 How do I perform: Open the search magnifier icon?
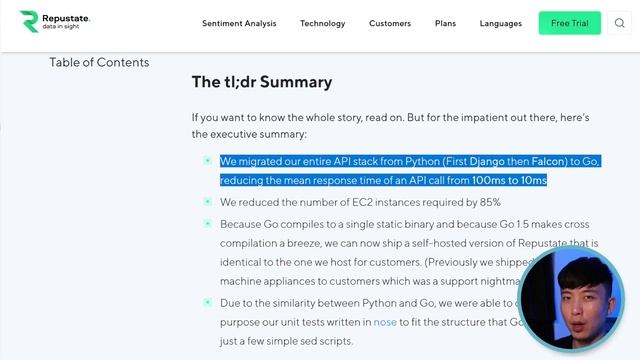(619, 23)
